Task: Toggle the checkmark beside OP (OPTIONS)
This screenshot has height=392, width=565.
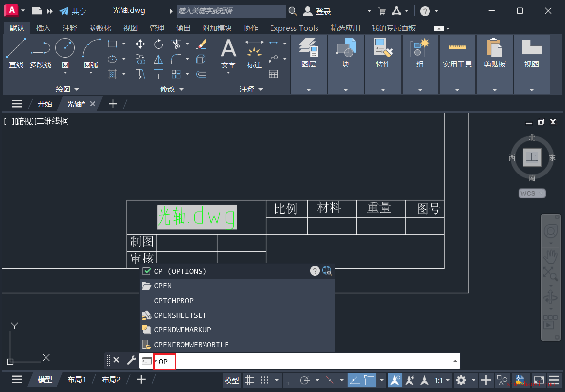Action: point(146,271)
